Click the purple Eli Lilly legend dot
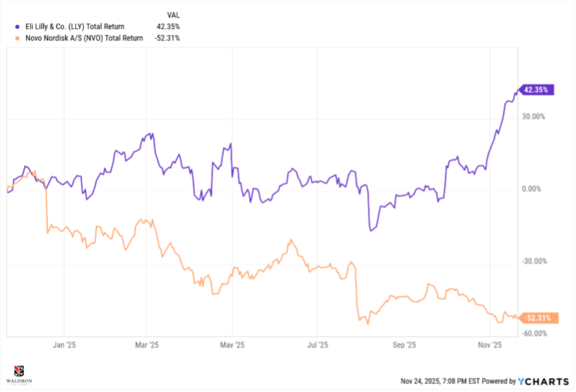576x392 pixels. click(17, 26)
